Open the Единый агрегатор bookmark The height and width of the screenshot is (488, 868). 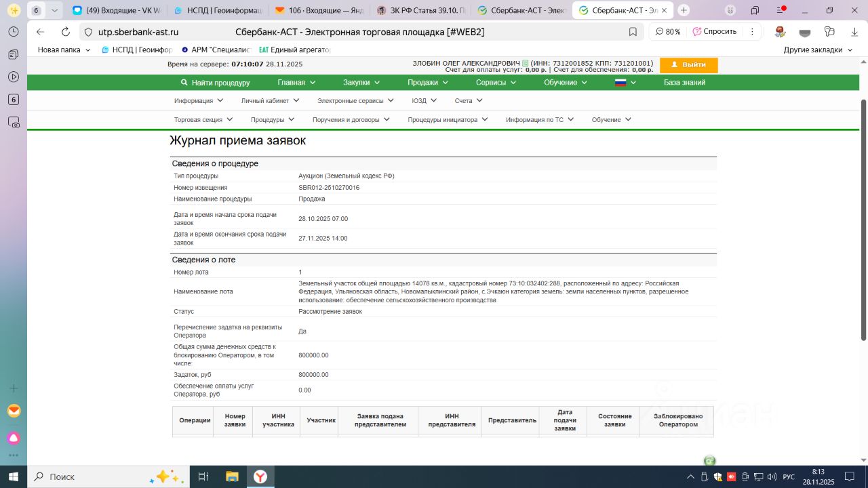coord(295,50)
